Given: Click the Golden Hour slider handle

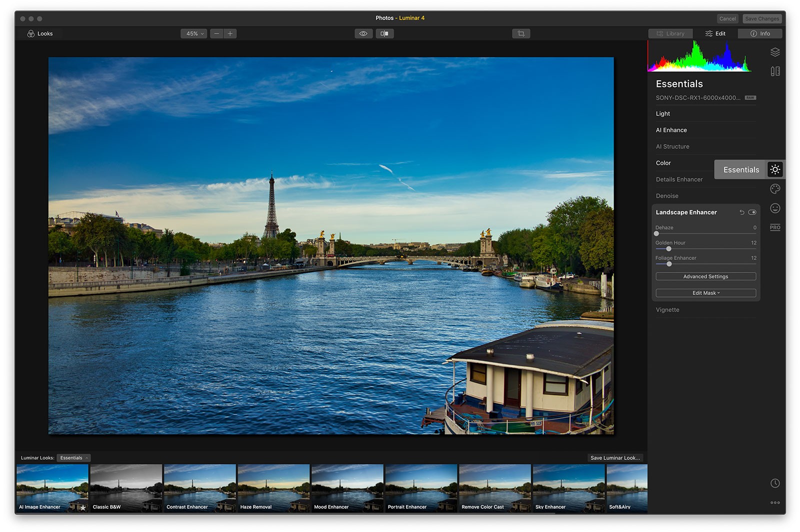Looking at the screenshot, I should click(668, 249).
